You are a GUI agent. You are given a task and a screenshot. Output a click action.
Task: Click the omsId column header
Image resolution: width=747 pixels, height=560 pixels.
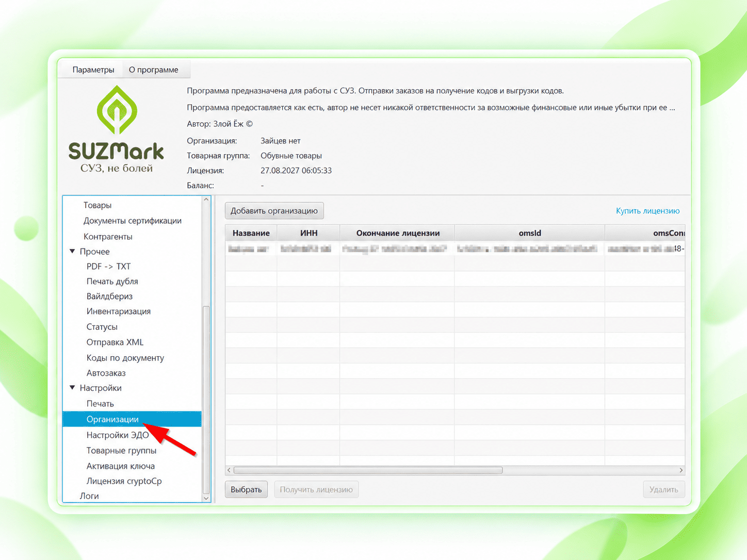coord(530,233)
